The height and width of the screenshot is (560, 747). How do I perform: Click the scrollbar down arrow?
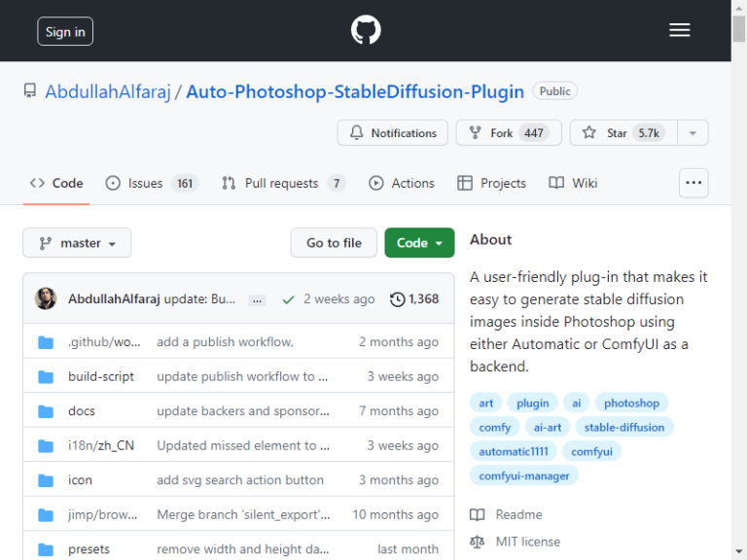tap(739, 552)
